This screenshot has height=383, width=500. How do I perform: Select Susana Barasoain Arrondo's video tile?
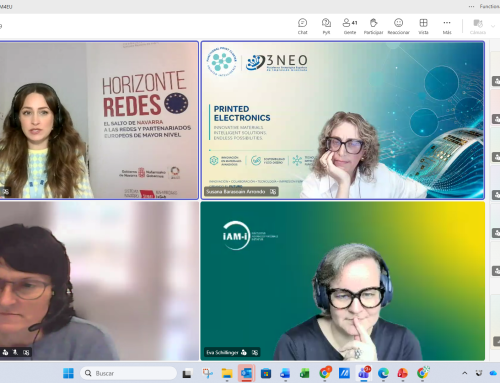[x=343, y=120]
